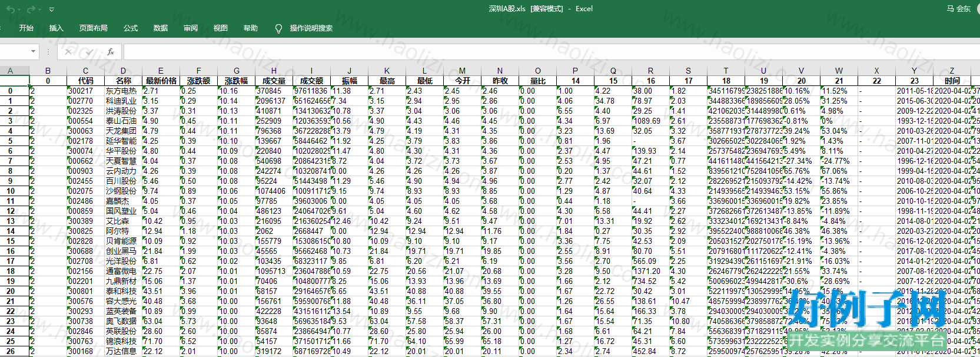This screenshot has width=980, height=357.
Task: Open the 开始 ribbon tab
Action: pos(26,28)
